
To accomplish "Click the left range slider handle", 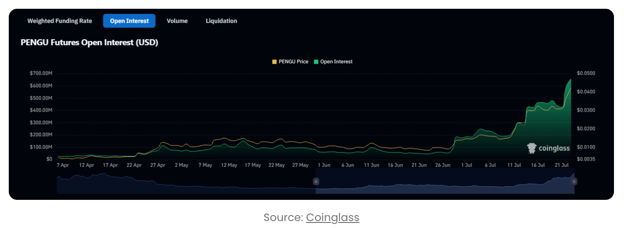I will click(316, 181).
